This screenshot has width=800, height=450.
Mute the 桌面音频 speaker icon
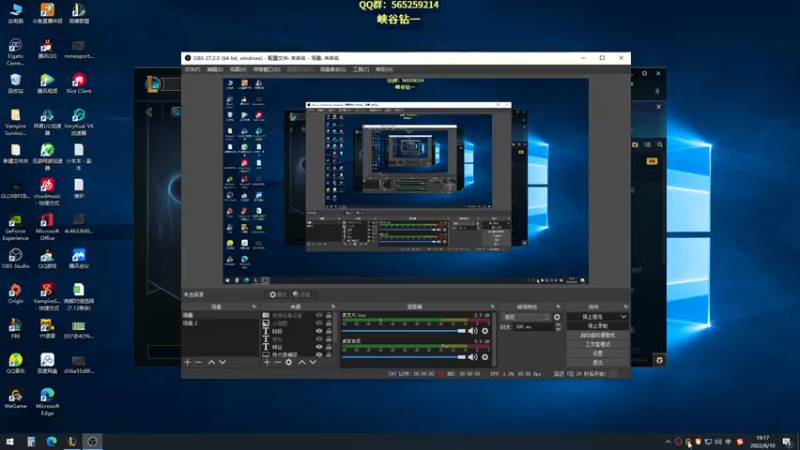tap(473, 357)
